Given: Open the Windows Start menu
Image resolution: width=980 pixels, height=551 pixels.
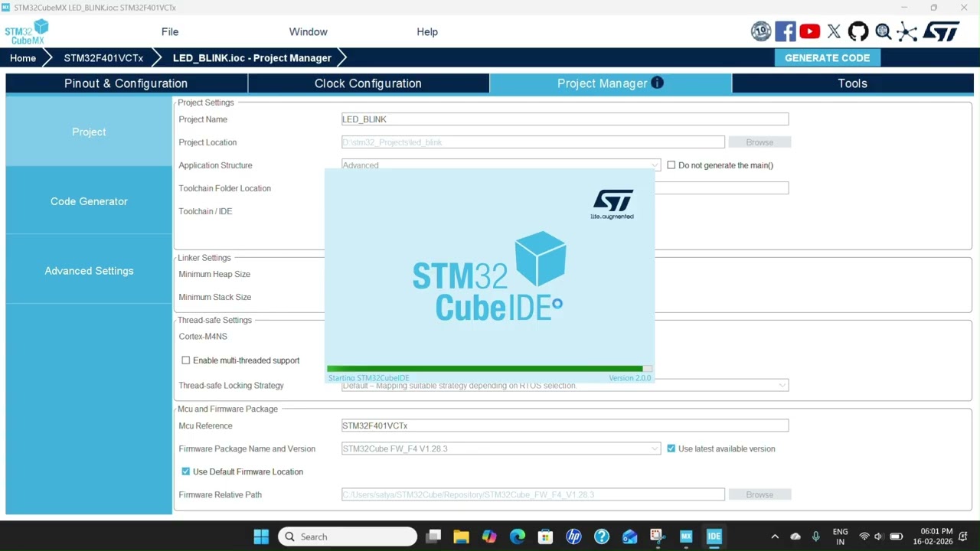Looking at the screenshot, I should point(261,536).
